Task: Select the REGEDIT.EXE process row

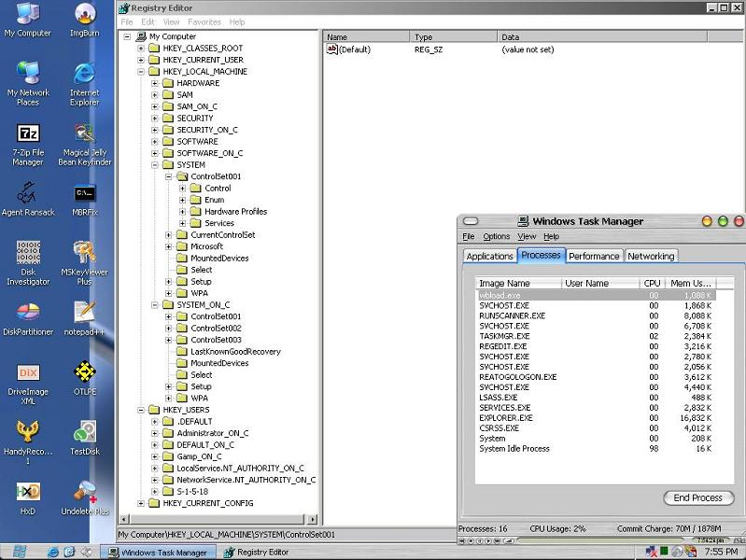Action: (x=596, y=346)
